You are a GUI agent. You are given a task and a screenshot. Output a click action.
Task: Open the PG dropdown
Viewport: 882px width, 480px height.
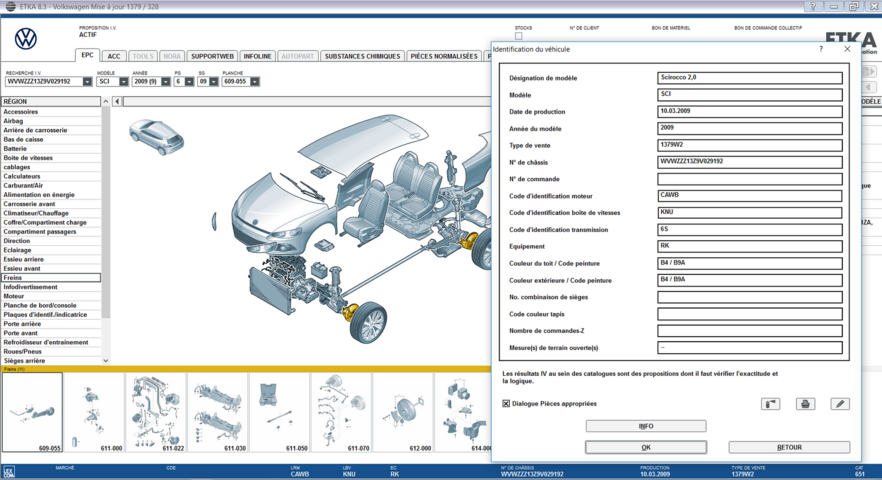(x=189, y=82)
